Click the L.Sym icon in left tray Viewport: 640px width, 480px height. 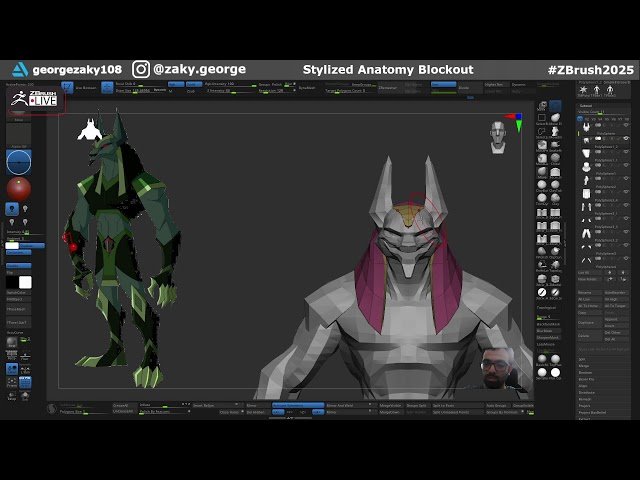[25, 370]
